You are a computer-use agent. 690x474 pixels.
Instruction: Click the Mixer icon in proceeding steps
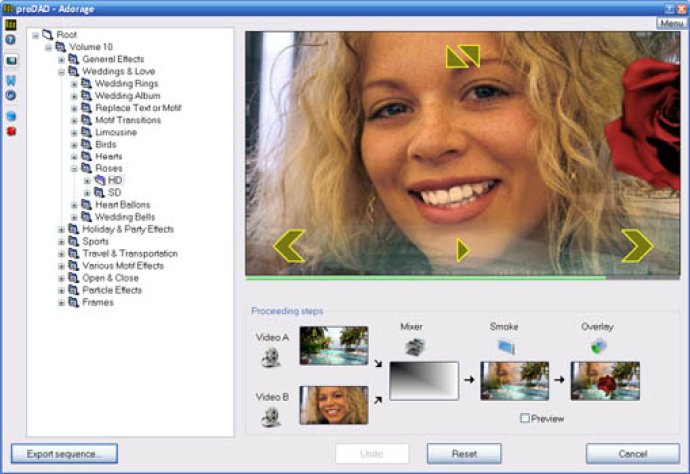click(414, 347)
